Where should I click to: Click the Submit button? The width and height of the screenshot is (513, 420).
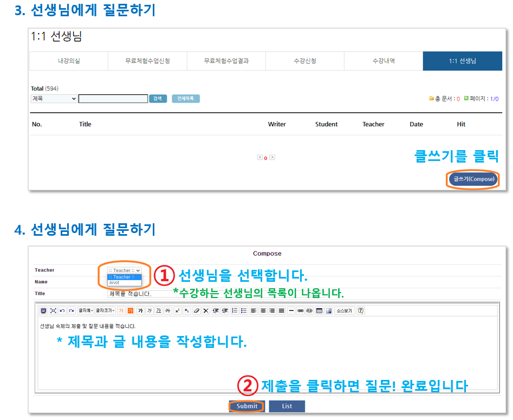tap(247, 406)
